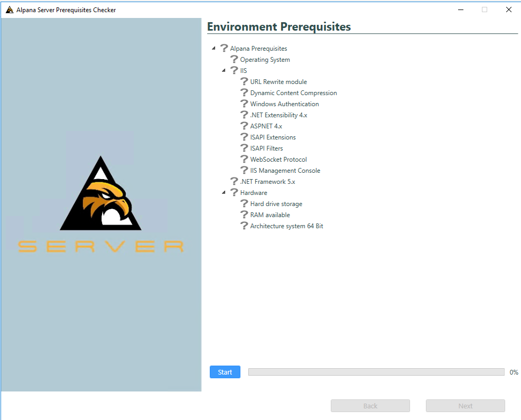Screen dimensions: 521x420
Task: Click the status icon for Hard drive storage
Action: pos(244,203)
